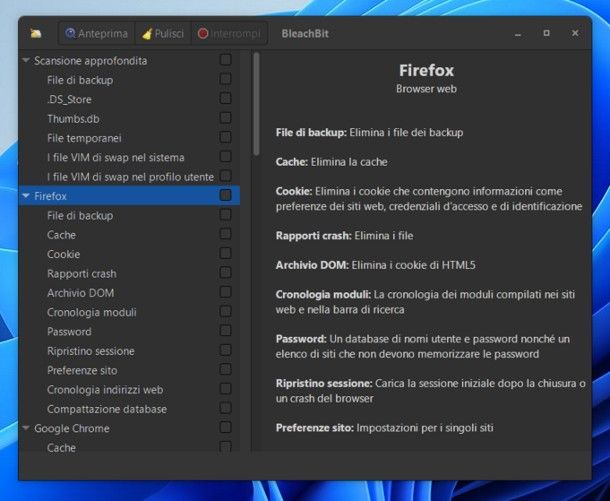610x501 pixels.
Task: Open the BleachBit app menu icon
Action: (36, 33)
